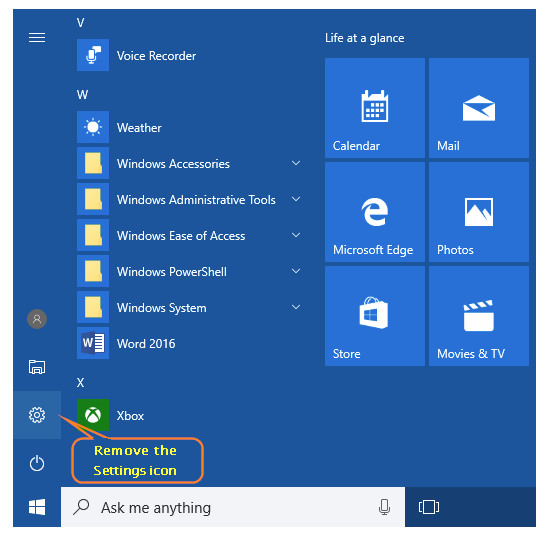
Task: Expand Windows Accessories chevron
Action: tap(296, 163)
